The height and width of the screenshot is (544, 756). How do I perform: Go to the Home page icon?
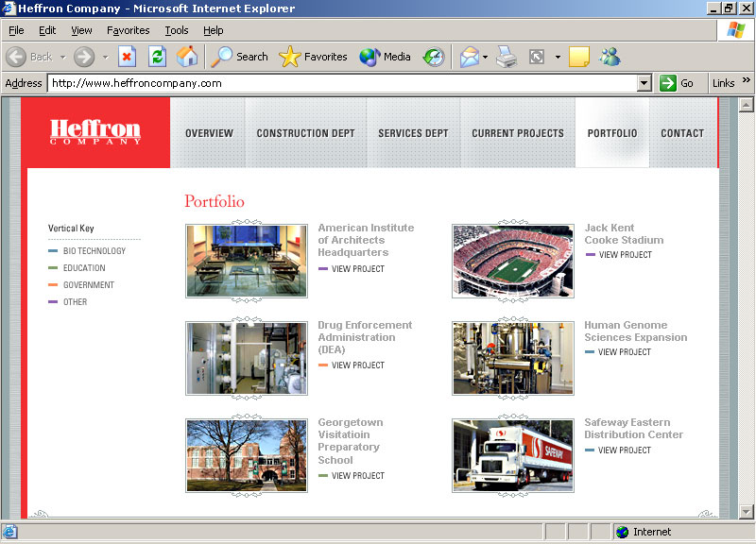(x=187, y=57)
